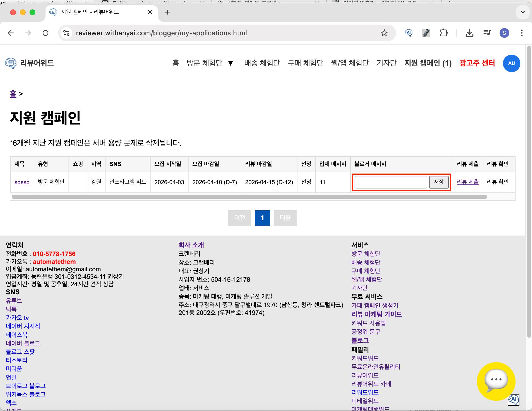Open the Extensions puzzle icon
This screenshot has width=532, height=411.
(x=443, y=33)
